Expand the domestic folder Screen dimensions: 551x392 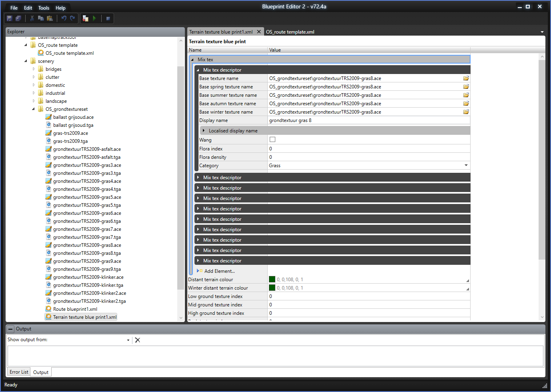click(x=34, y=85)
